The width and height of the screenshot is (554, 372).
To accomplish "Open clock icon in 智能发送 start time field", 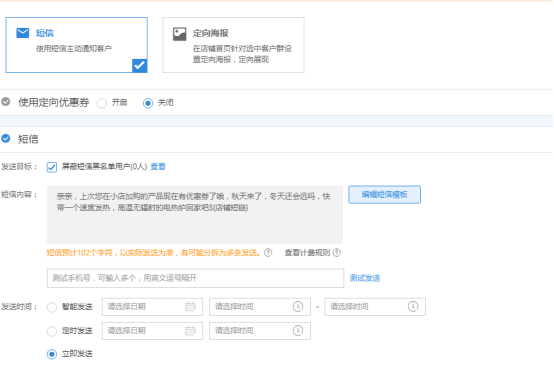I will click(x=298, y=306).
